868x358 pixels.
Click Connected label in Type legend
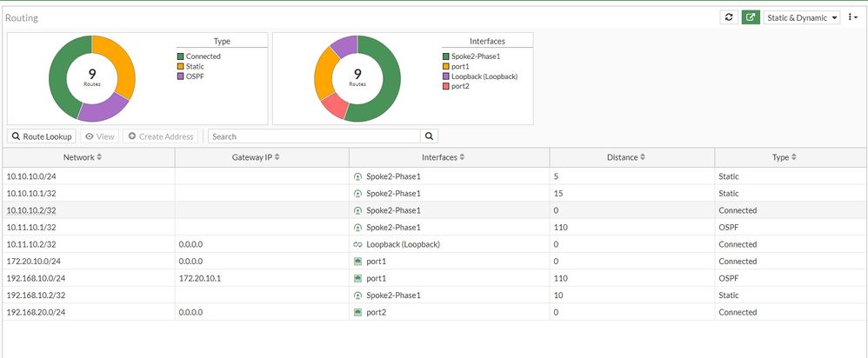pyautogui.click(x=204, y=56)
